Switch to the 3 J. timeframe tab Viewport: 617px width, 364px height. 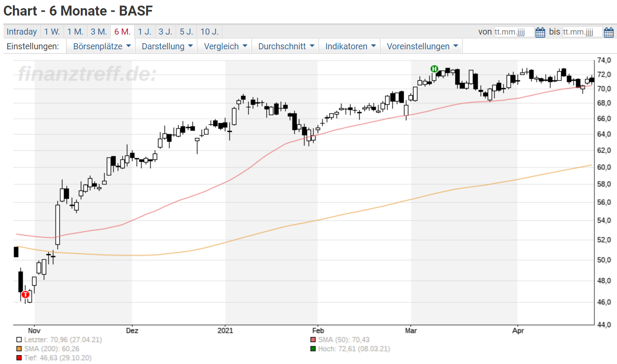coord(165,32)
